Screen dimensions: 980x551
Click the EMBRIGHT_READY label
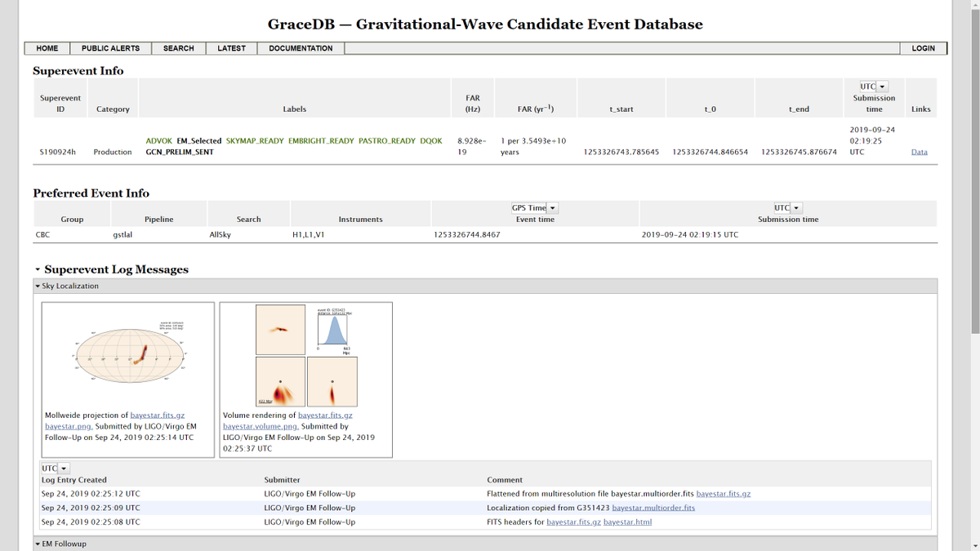click(x=321, y=141)
